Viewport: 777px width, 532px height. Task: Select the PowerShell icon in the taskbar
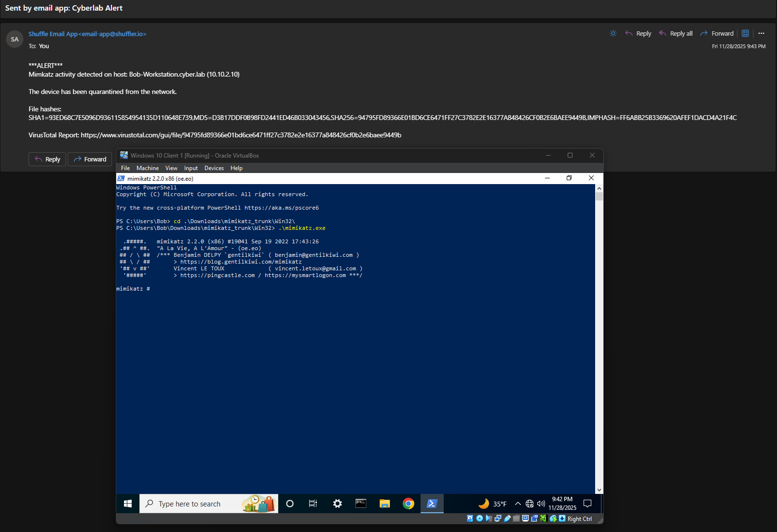pyautogui.click(x=432, y=504)
